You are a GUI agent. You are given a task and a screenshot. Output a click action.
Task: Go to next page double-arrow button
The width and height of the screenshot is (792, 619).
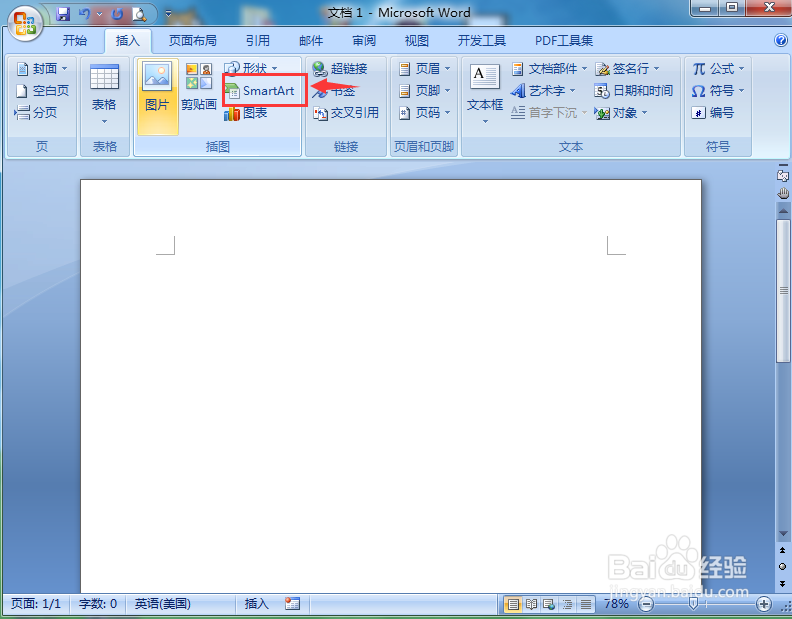click(782, 584)
